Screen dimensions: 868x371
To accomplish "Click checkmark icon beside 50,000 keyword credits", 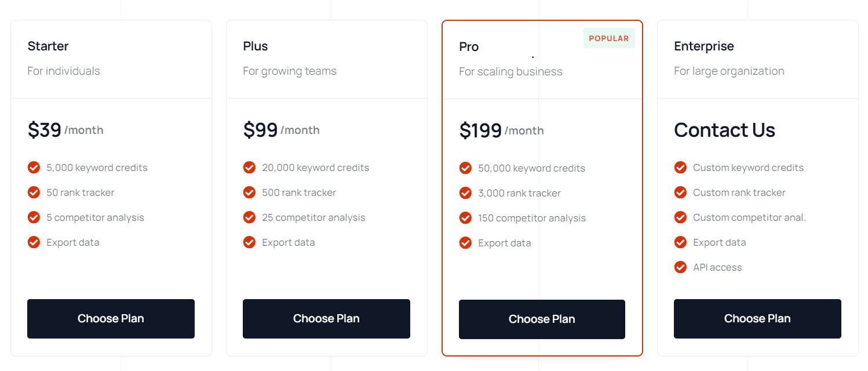I will coord(465,168).
